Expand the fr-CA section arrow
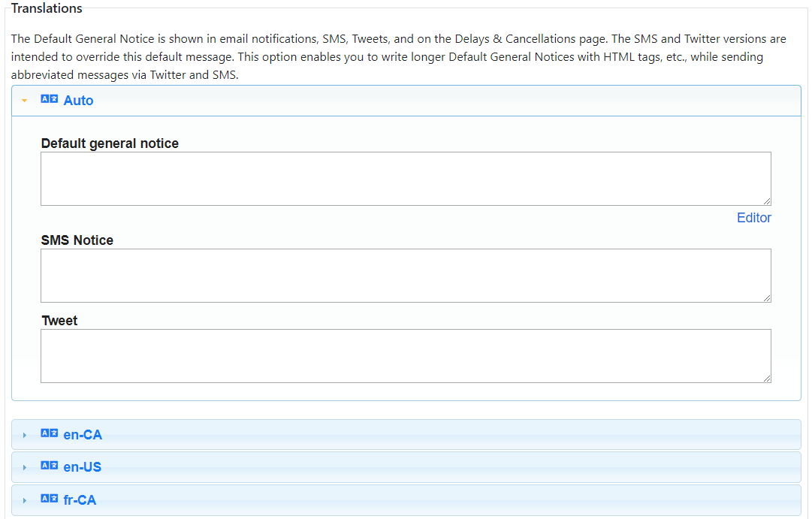This screenshot has width=812, height=519. click(25, 500)
